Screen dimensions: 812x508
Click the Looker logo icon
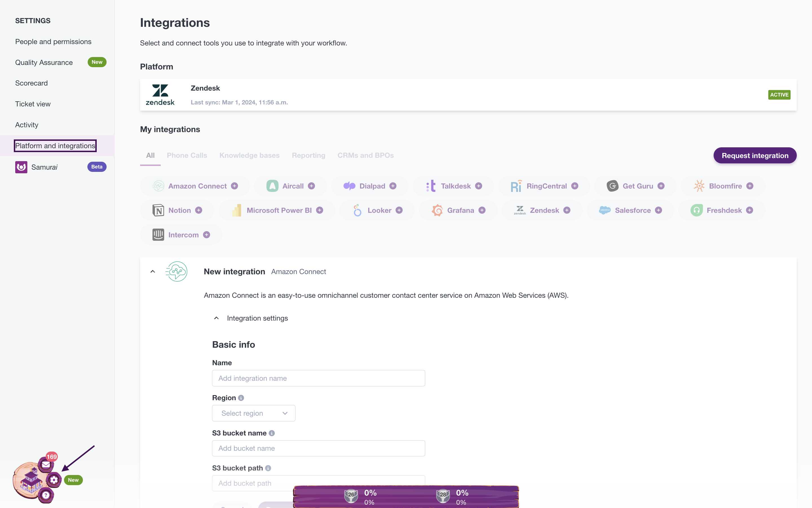[357, 210]
